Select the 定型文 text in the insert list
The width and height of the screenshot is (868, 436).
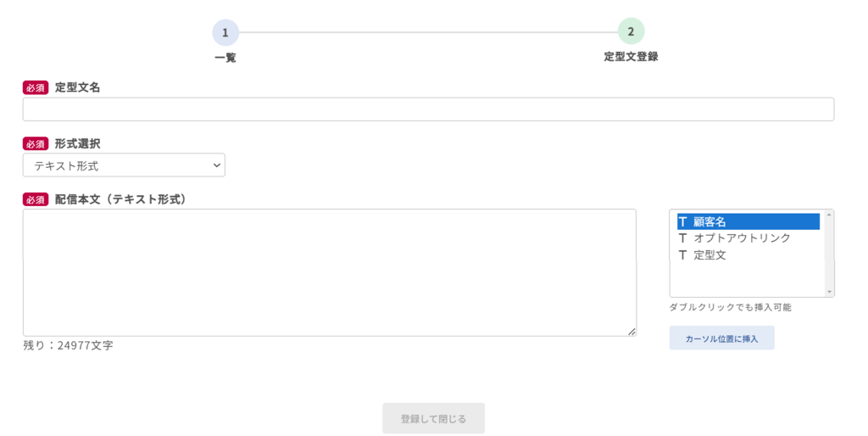tap(709, 254)
